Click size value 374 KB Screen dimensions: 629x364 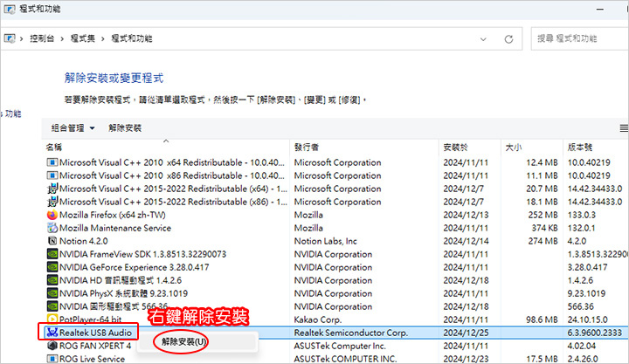544,228
